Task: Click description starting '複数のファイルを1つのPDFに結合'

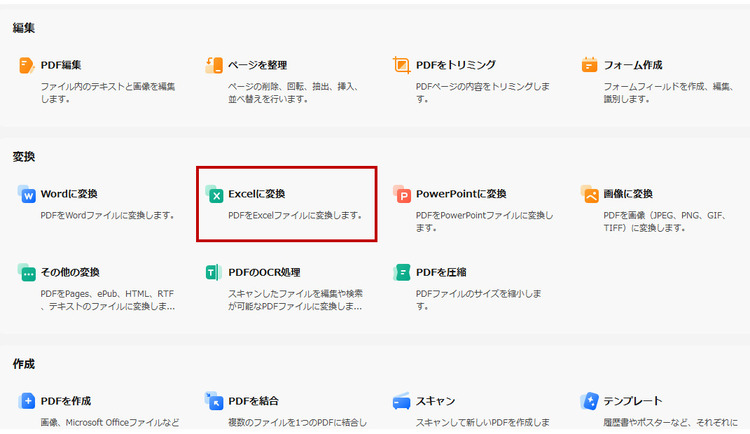Action: point(298,423)
